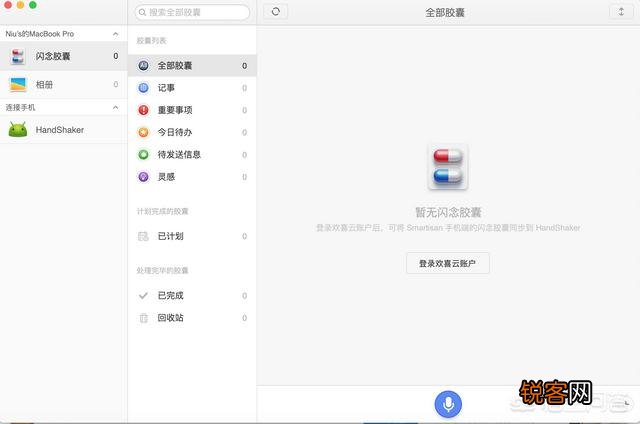Click the 计划完成的胶囊 section header

(x=162, y=211)
